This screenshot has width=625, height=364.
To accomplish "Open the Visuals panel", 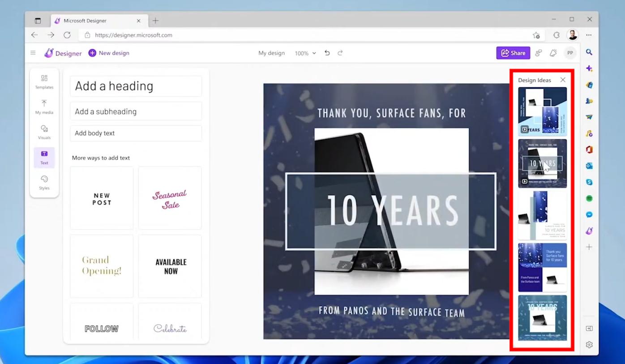I will tap(44, 132).
